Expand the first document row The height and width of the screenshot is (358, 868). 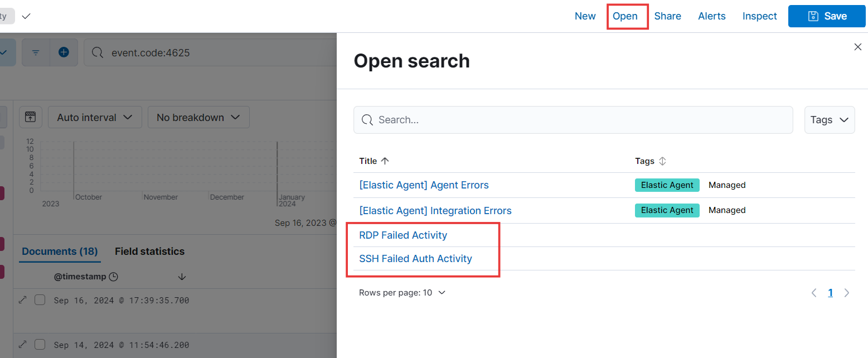(x=23, y=300)
